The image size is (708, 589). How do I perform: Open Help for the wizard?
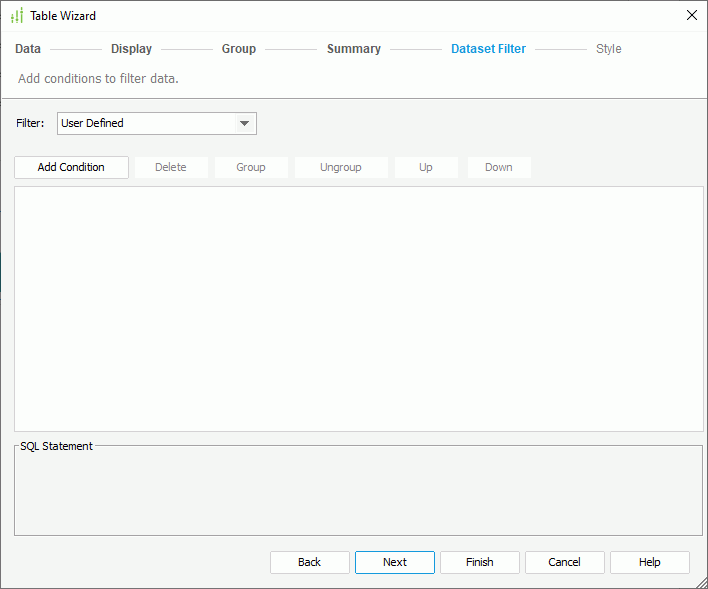[x=649, y=562]
